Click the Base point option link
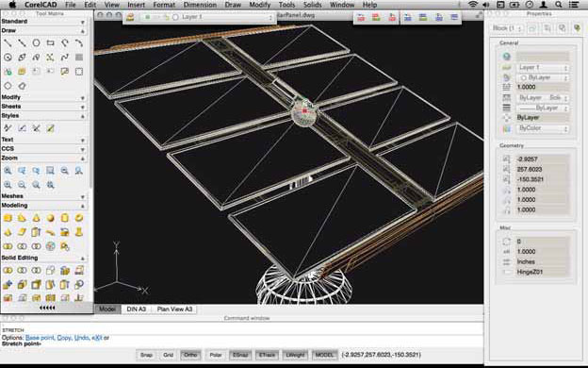The width and height of the screenshot is (588, 368). 40,338
